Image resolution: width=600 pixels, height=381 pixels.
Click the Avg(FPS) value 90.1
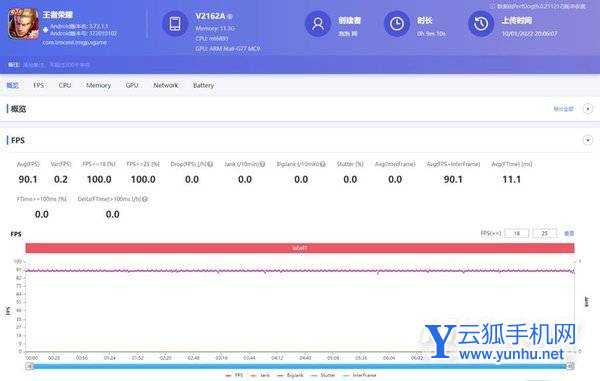click(28, 179)
